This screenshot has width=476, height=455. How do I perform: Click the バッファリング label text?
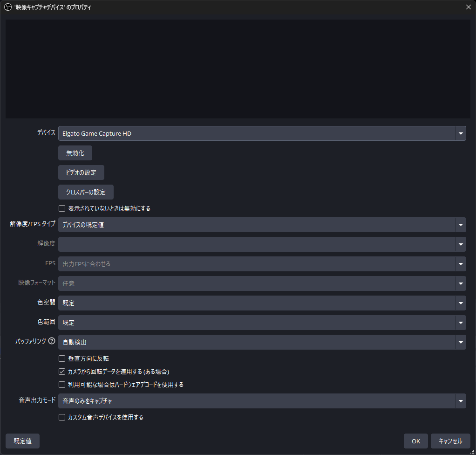pyautogui.click(x=31, y=341)
